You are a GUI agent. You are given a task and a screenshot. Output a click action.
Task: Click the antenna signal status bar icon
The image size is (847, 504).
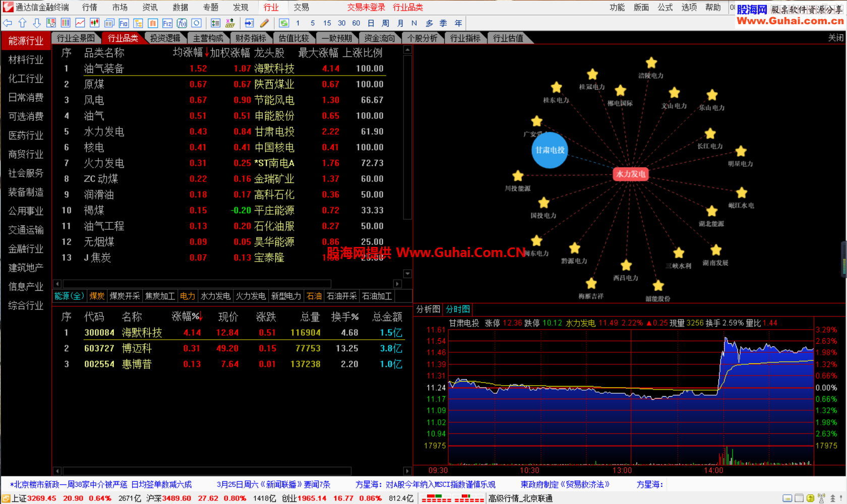(x=821, y=498)
